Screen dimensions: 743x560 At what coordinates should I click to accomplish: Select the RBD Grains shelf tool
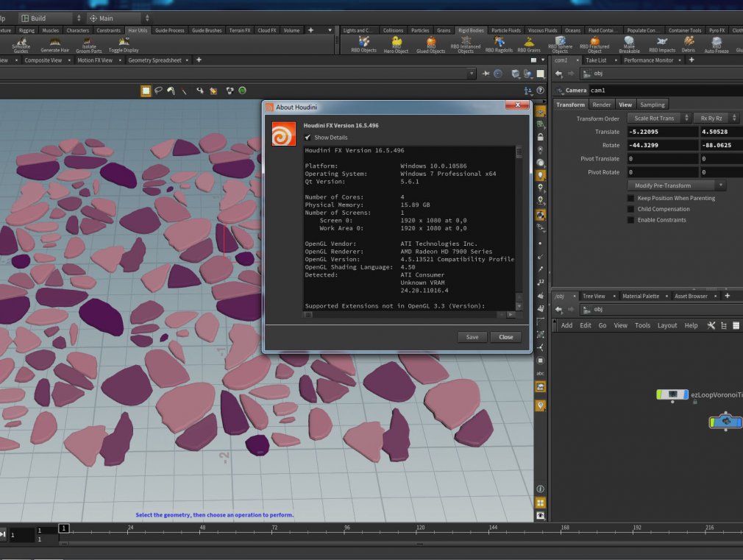click(x=529, y=44)
